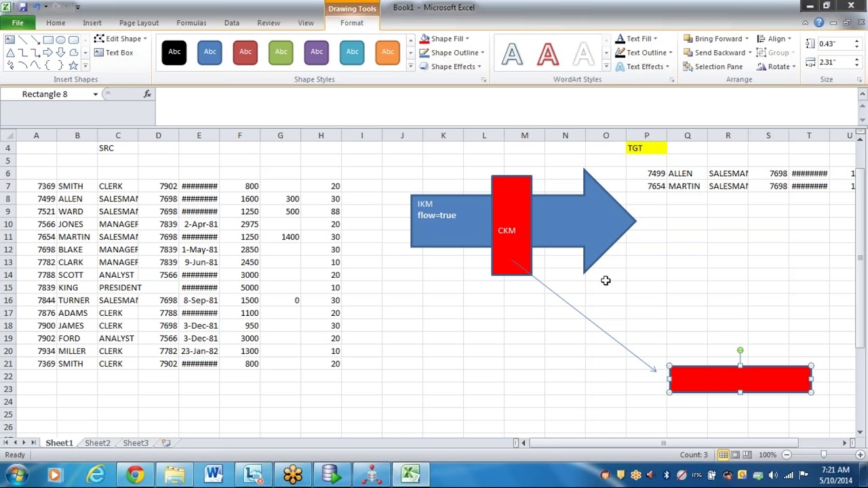
Task: Select the down arrow shape
Action: pos(61,52)
